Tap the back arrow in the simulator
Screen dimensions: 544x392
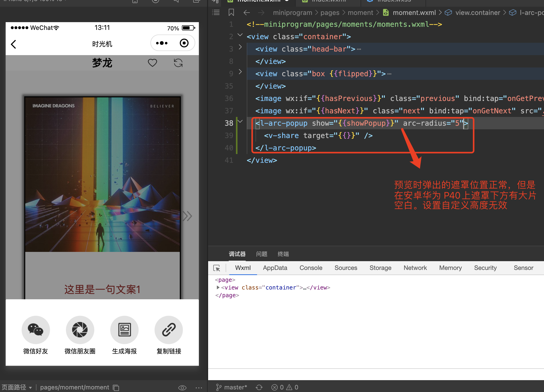coord(13,44)
